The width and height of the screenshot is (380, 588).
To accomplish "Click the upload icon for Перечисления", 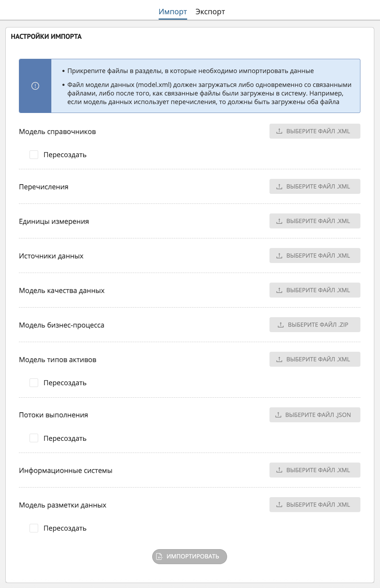I will [279, 186].
